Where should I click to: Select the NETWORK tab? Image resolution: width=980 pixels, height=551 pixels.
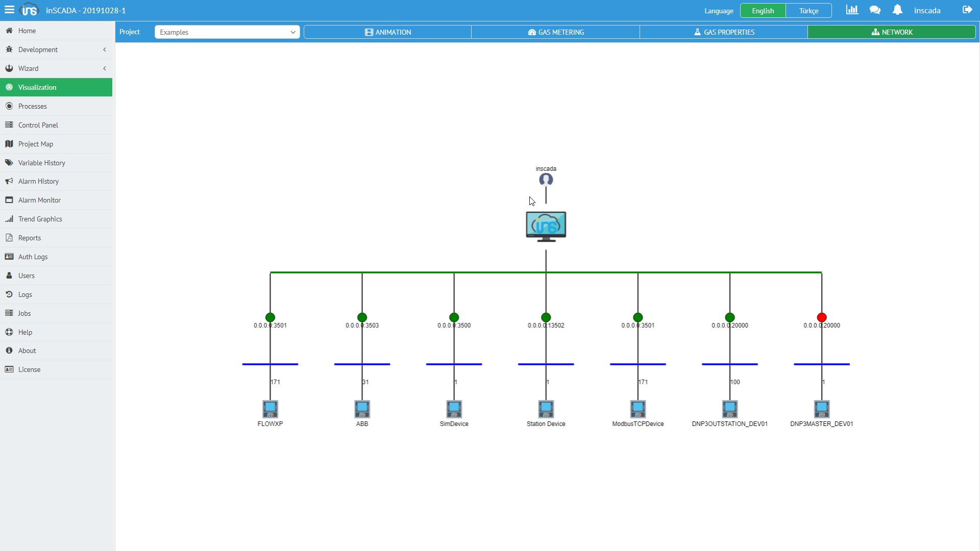892,32
